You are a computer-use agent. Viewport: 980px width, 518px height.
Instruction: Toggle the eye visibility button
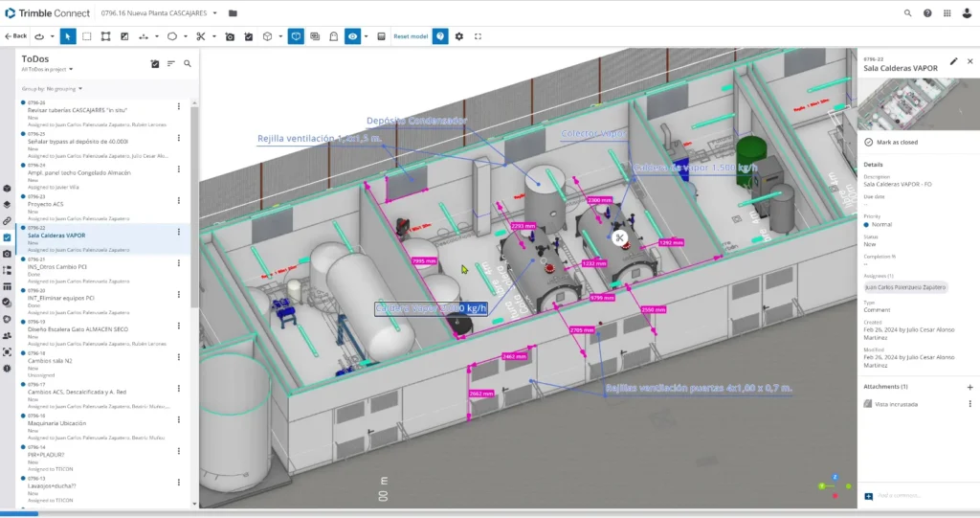[x=352, y=36]
